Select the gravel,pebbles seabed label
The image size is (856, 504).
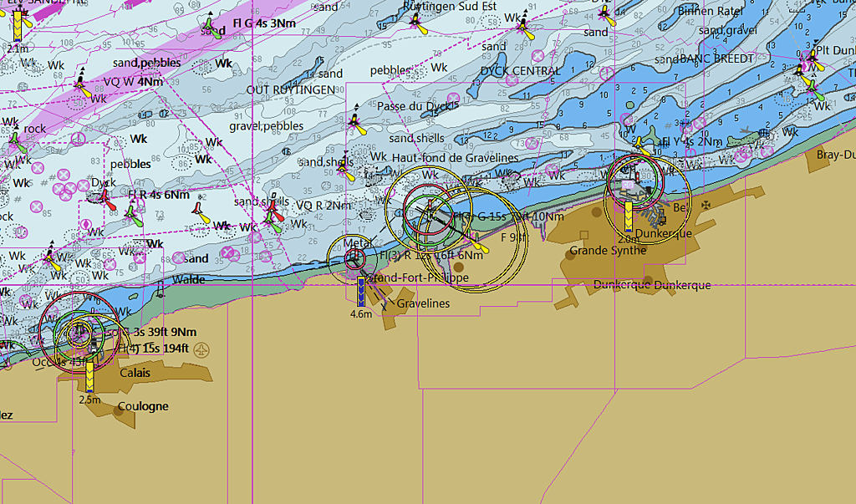[x=267, y=126]
